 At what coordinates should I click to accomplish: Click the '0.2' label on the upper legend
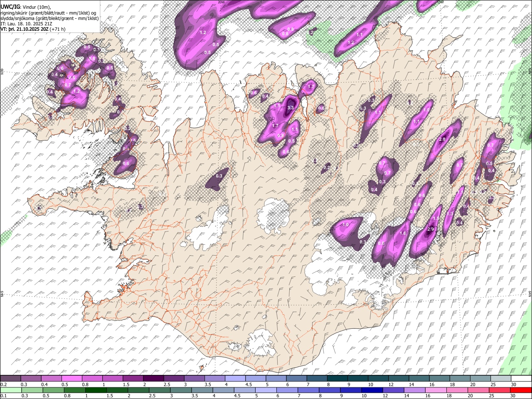point(3,384)
